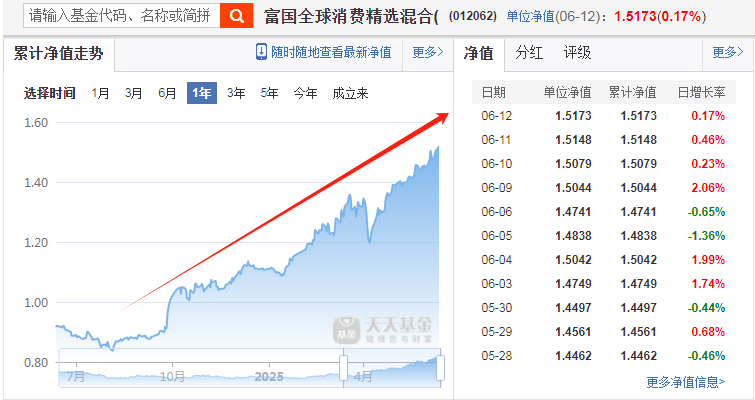This screenshot has height=400, width=755.
Task: Select the 累计净值走势 tab
Action: point(59,53)
